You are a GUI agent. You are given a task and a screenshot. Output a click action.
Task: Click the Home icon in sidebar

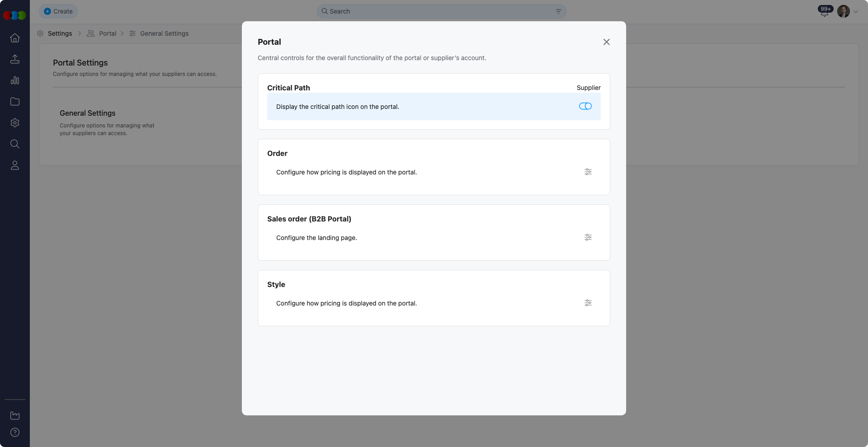[x=15, y=38]
